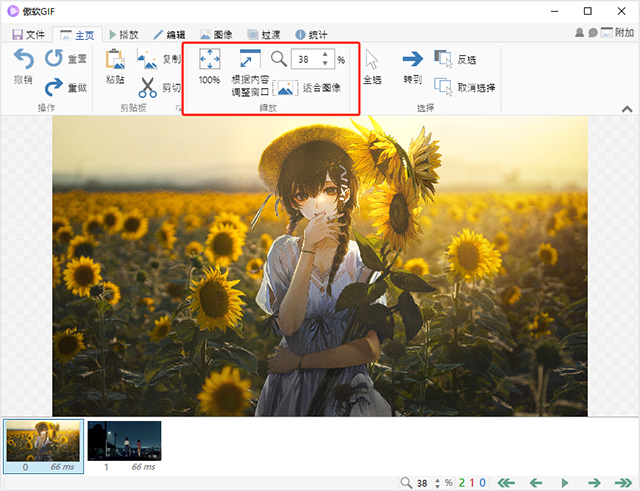Image resolution: width=640 pixels, height=491 pixels.
Task: Switch to the Transitions (过渡) tab
Action: pos(264,35)
